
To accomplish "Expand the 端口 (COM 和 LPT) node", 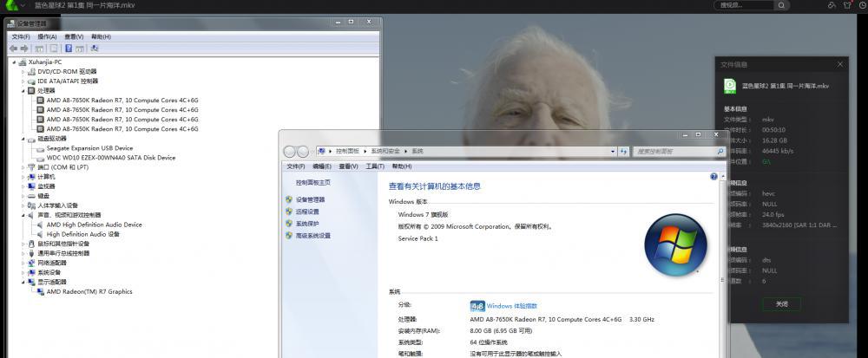I will (x=23, y=167).
